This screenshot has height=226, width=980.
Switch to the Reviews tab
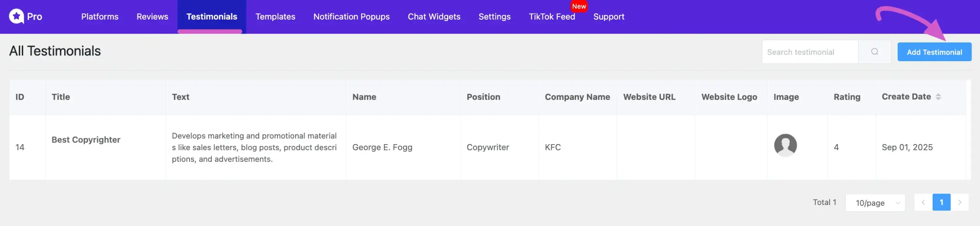[152, 16]
